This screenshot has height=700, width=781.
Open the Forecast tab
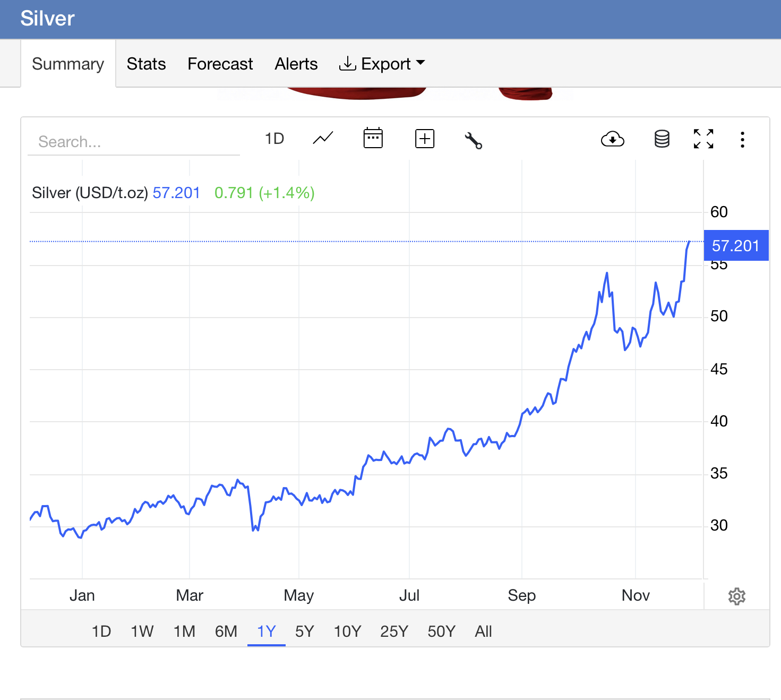click(x=220, y=64)
